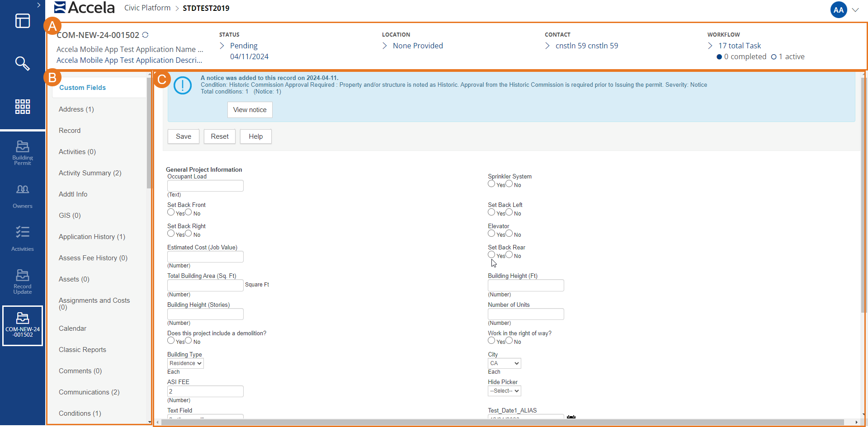Open the Owners sidebar shortcut

pyautogui.click(x=22, y=196)
